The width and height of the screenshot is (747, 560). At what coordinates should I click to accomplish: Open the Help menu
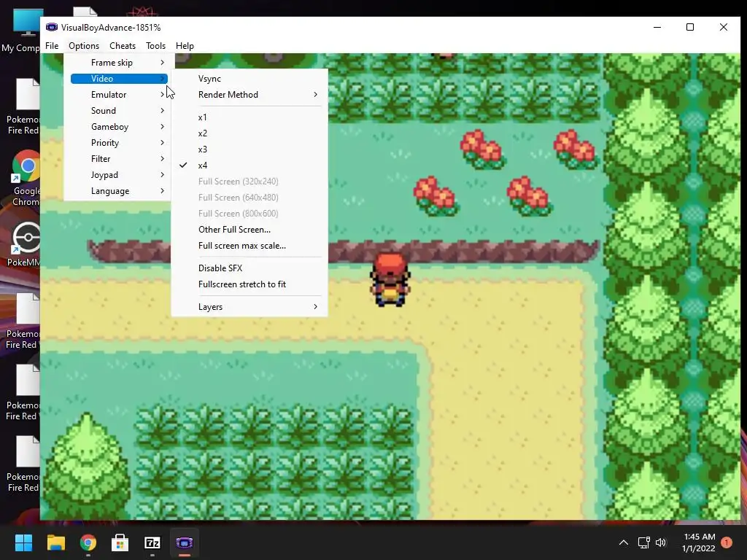point(185,46)
